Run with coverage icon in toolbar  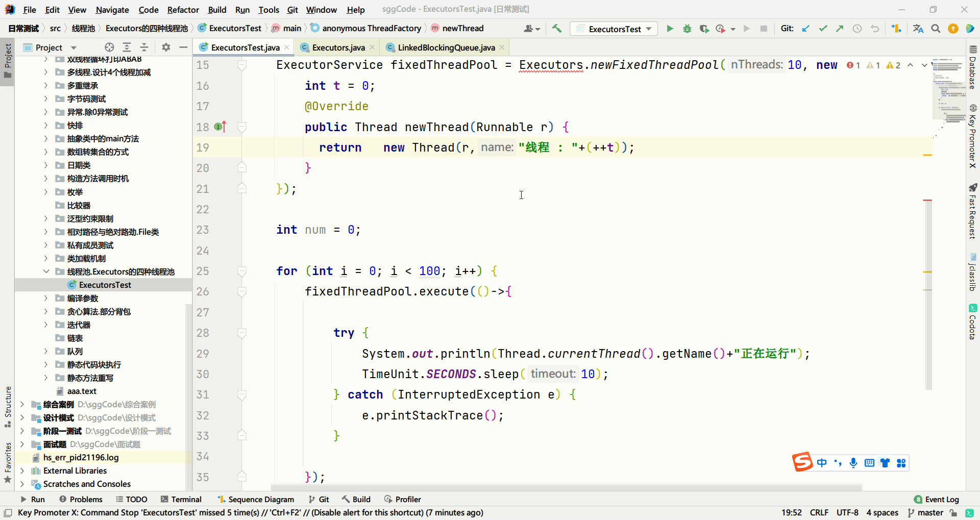pyautogui.click(x=704, y=29)
